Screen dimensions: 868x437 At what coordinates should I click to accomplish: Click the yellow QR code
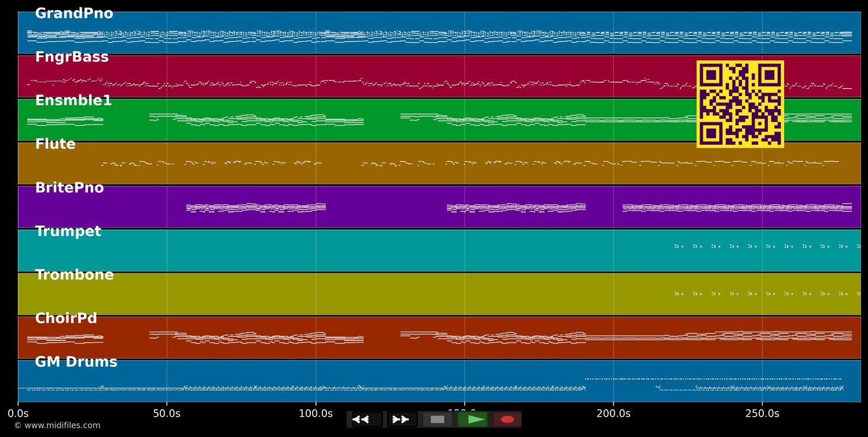pyautogui.click(x=740, y=104)
